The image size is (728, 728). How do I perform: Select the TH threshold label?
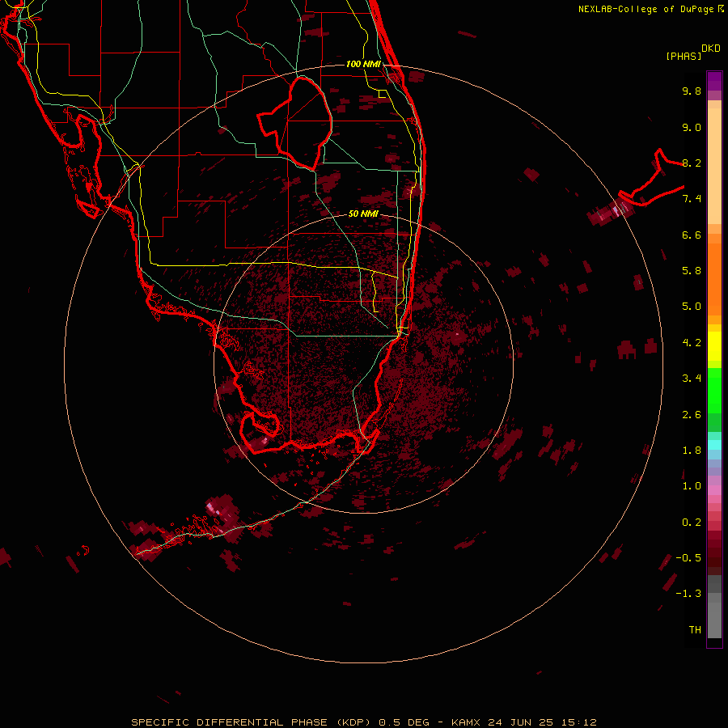[x=695, y=630]
